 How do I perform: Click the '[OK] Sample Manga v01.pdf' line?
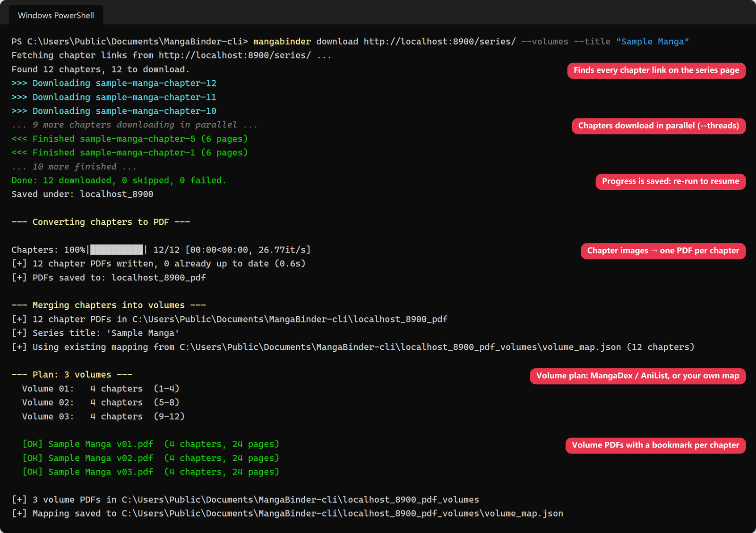[151, 444]
